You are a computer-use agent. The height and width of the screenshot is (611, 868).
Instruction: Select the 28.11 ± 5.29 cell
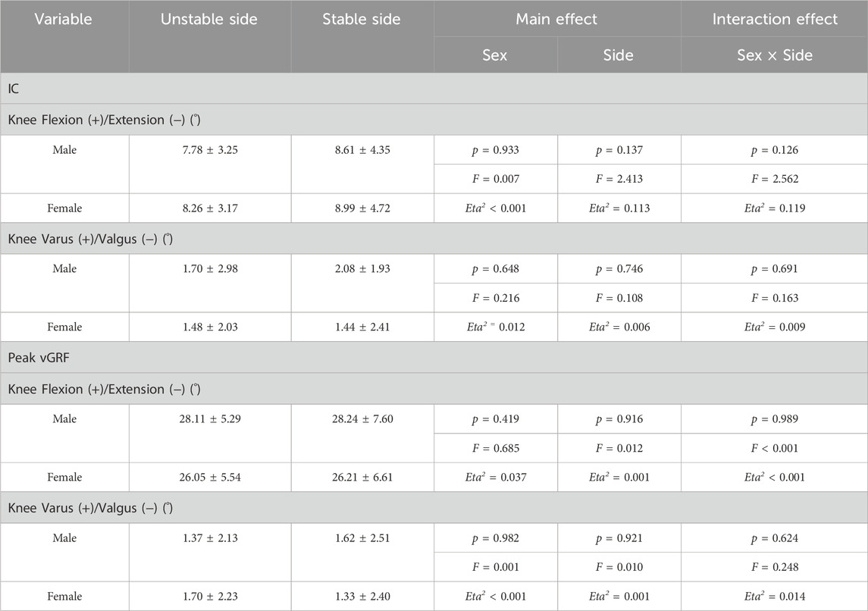(x=209, y=419)
